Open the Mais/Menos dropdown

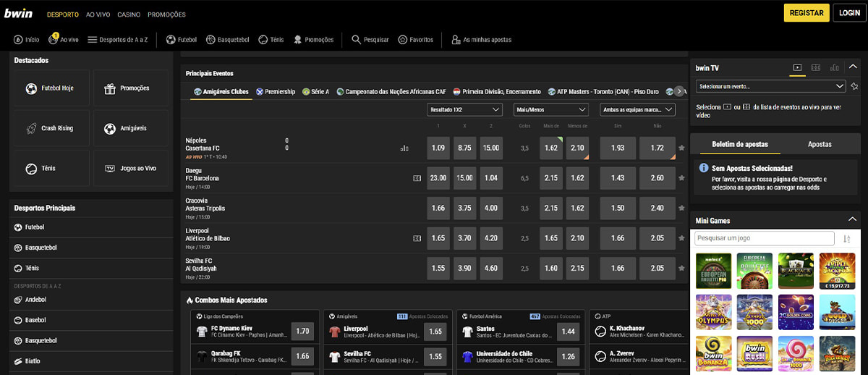[x=550, y=109]
